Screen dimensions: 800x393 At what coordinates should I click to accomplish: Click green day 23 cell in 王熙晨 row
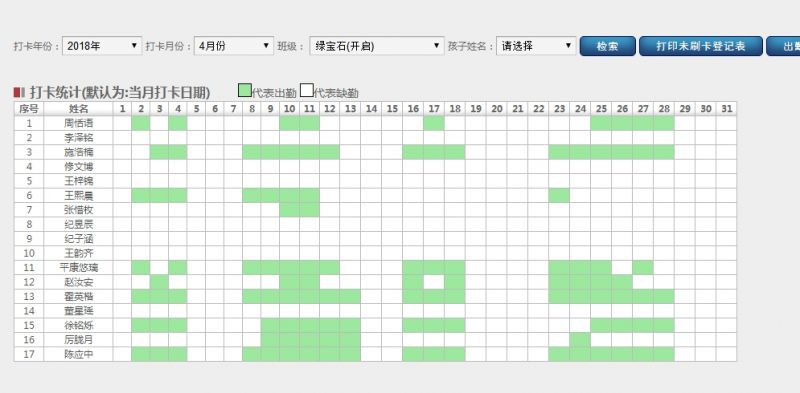point(559,195)
